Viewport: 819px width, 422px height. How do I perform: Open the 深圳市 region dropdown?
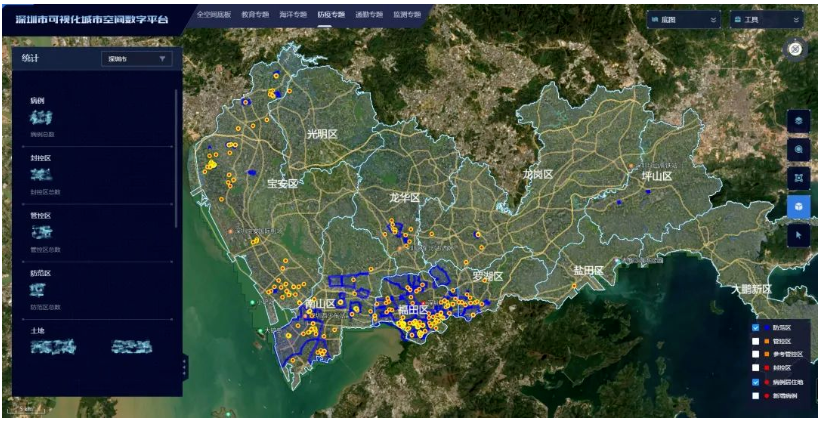pyautogui.click(x=137, y=58)
